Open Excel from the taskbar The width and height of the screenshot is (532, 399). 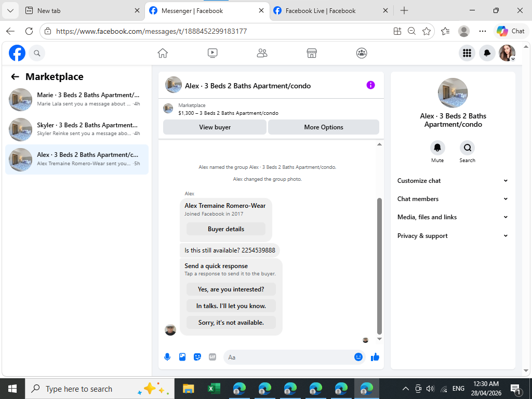coord(214,389)
